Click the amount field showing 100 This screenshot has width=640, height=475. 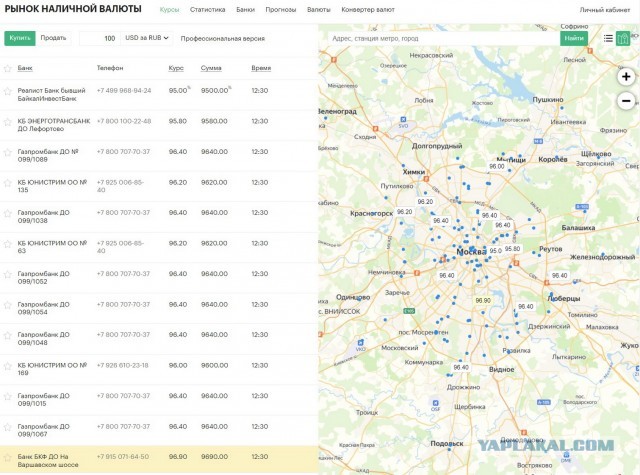click(100, 38)
